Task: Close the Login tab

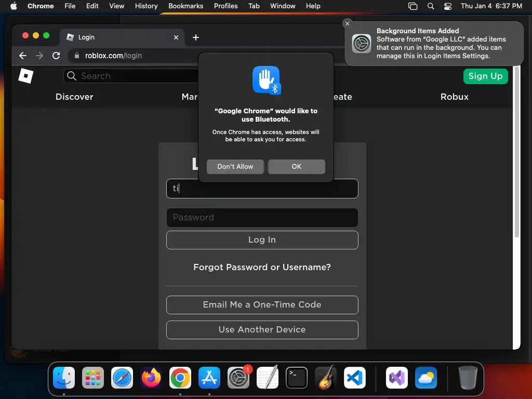Action: 176,37
